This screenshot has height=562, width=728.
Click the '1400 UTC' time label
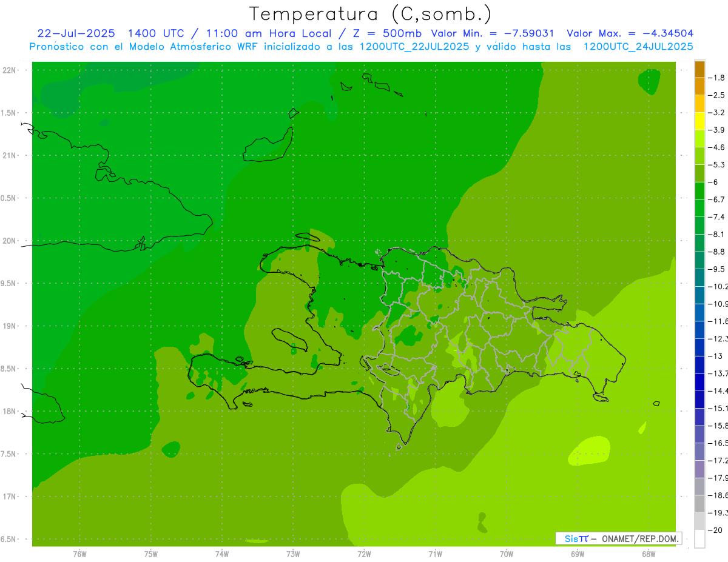pyautogui.click(x=156, y=33)
